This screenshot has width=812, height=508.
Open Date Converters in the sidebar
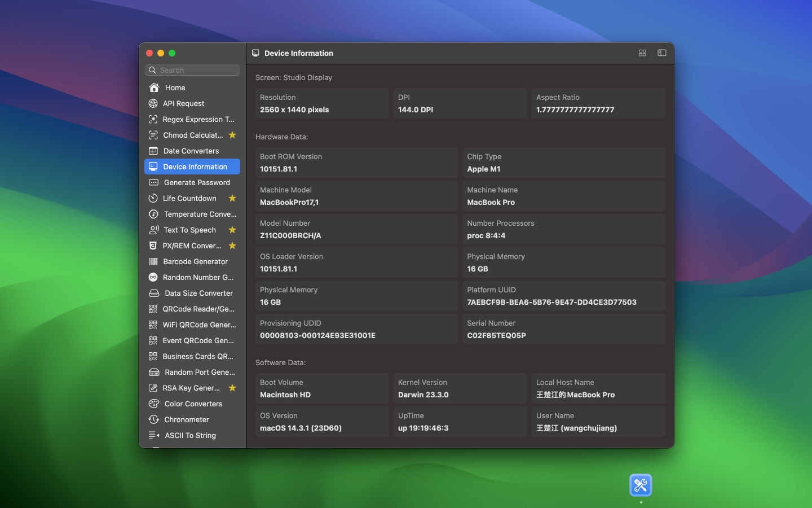coord(191,151)
